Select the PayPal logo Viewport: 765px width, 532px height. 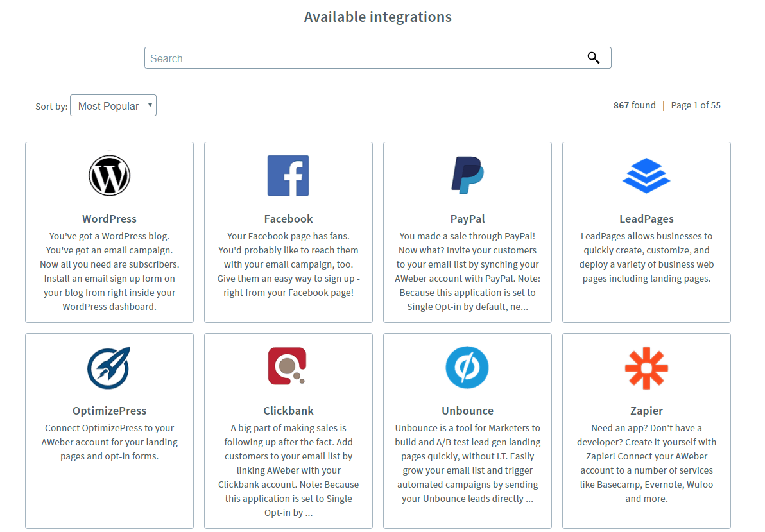(467, 175)
